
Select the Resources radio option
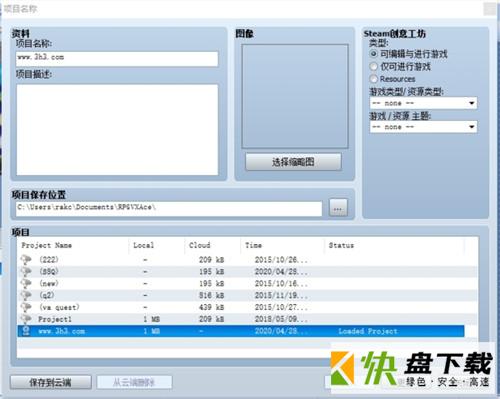coord(374,79)
